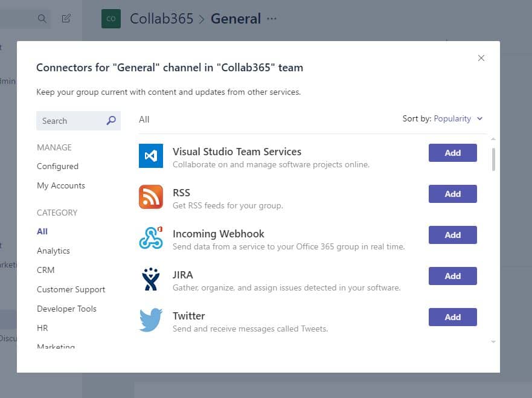This screenshot has height=398, width=532.
Task: Click the Collab365 team name in header
Action: coord(161,19)
